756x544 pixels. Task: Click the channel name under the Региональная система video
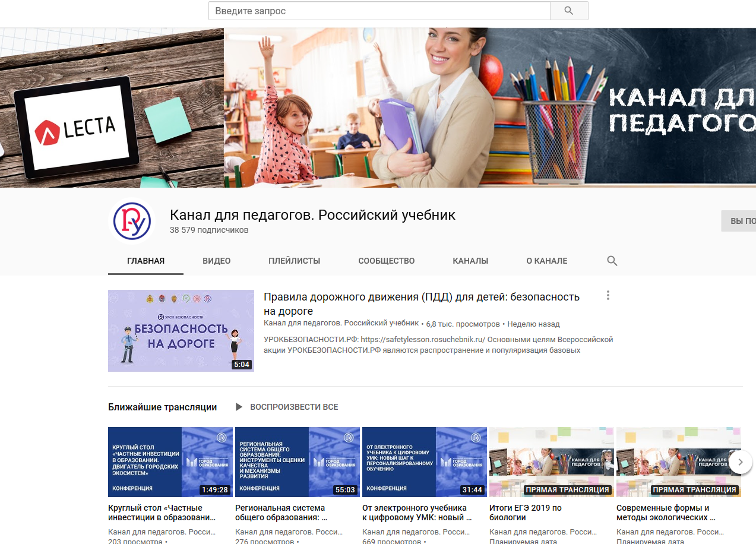tap(289, 532)
